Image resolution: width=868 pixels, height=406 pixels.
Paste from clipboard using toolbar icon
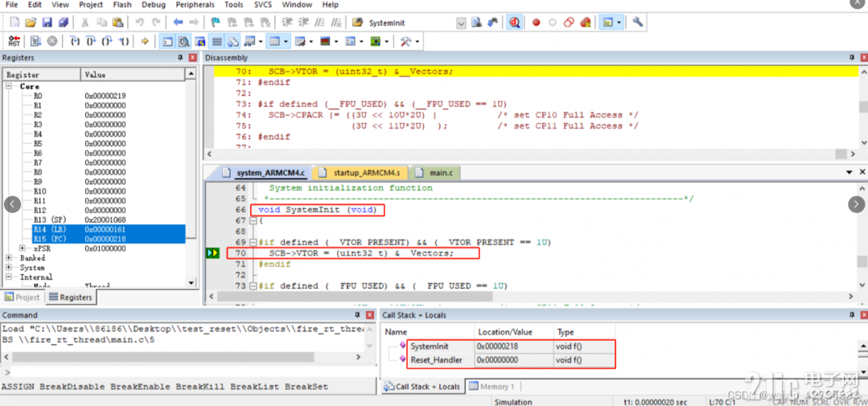tap(117, 23)
